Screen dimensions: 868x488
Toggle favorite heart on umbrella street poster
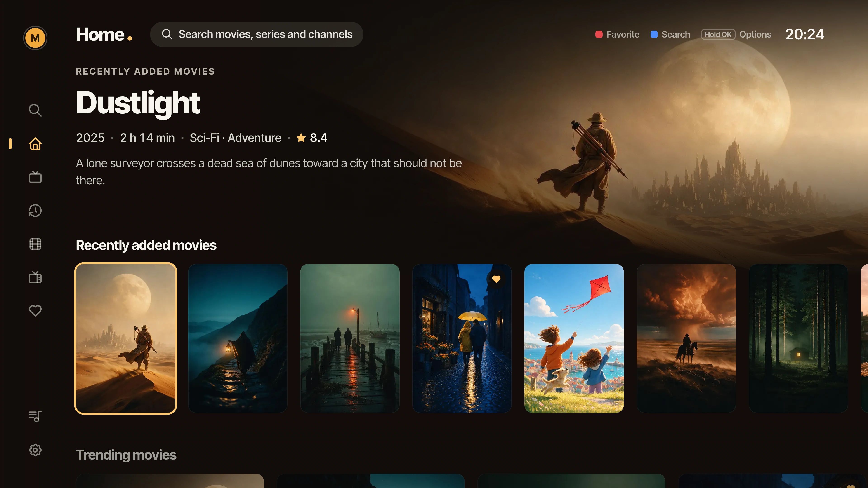pos(496,279)
